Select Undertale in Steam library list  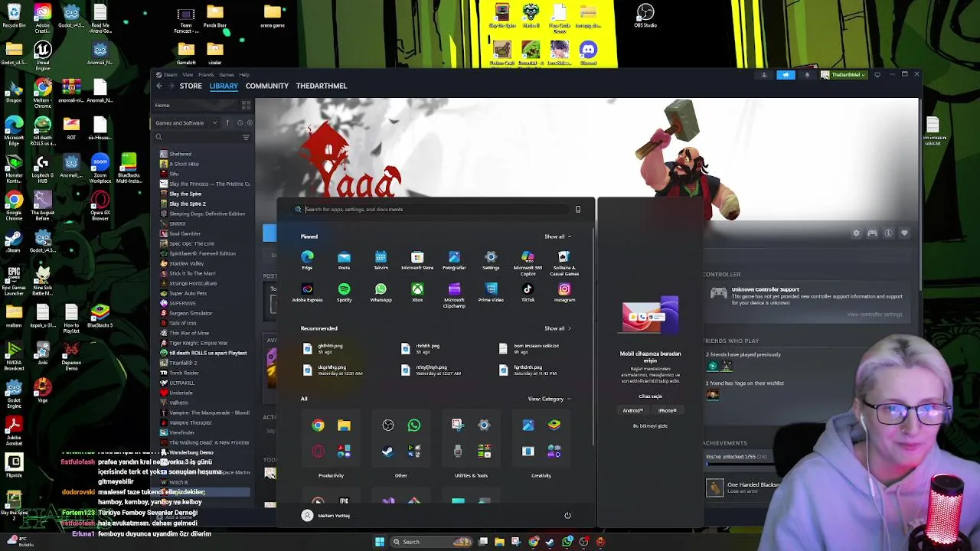[x=181, y=393]
